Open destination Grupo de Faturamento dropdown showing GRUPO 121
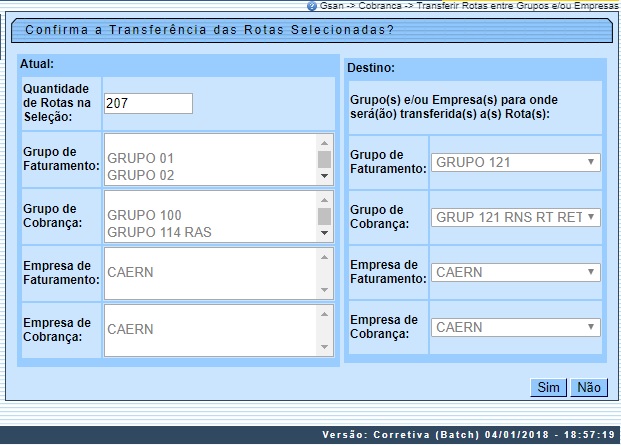 [515, 161]
